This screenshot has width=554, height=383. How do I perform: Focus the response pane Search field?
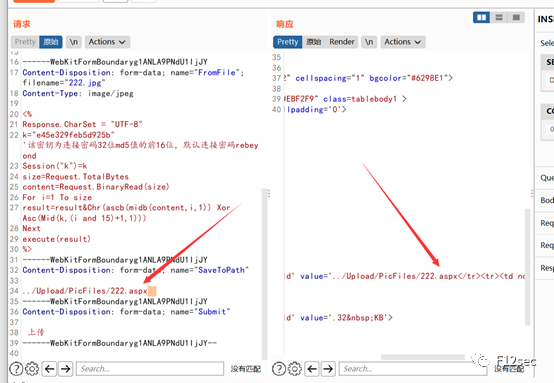click(x=413, y=369)
